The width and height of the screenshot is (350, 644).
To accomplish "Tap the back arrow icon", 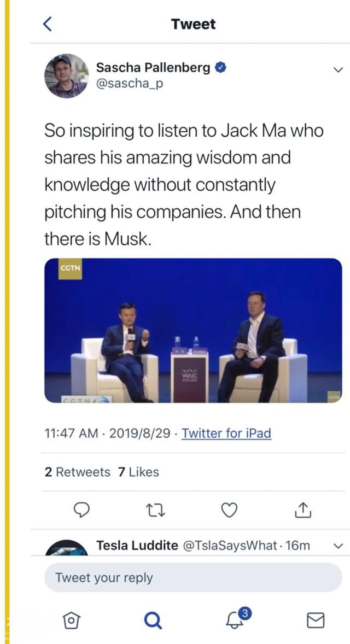I will click(48, 24).
